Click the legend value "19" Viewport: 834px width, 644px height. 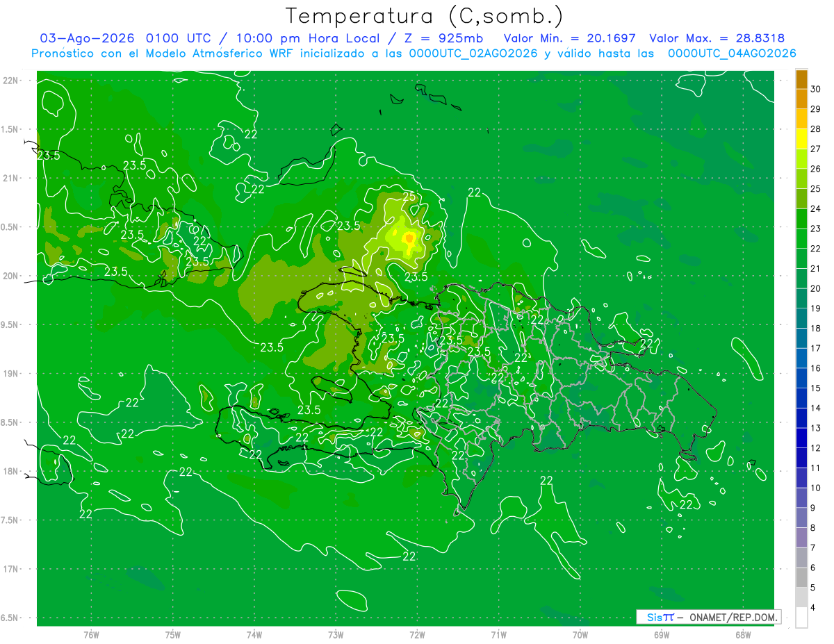tap(816, 308)
